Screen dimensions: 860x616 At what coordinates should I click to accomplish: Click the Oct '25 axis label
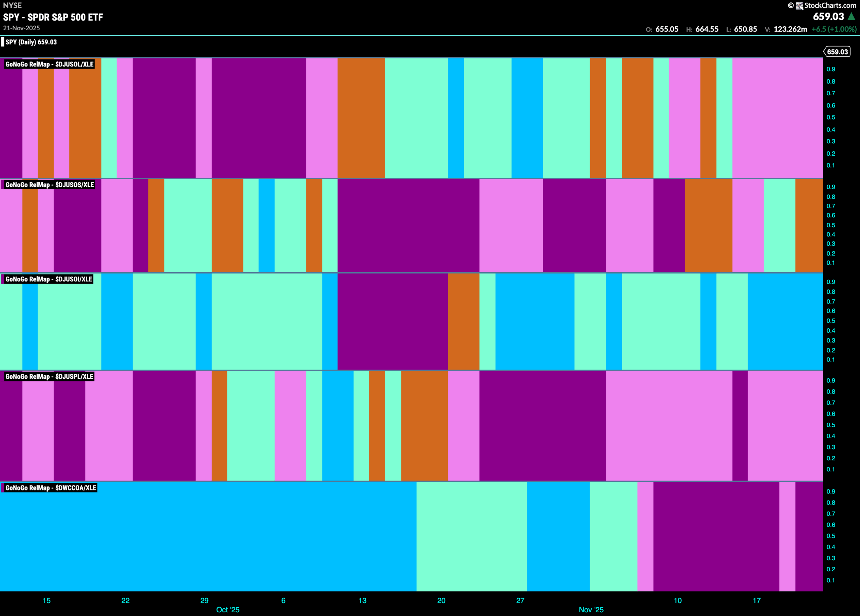coord(227,610)
